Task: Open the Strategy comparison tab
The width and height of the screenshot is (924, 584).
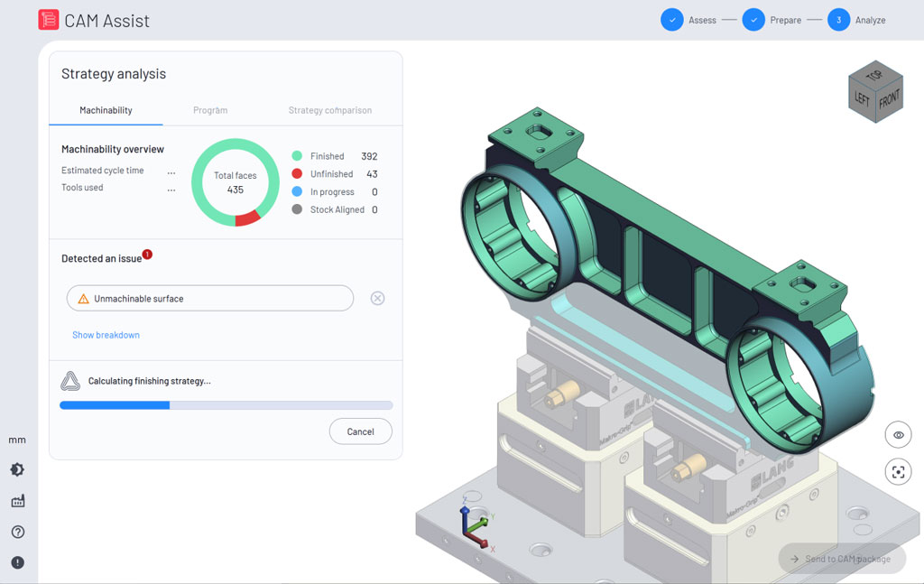Action: (x=329, y=110)
